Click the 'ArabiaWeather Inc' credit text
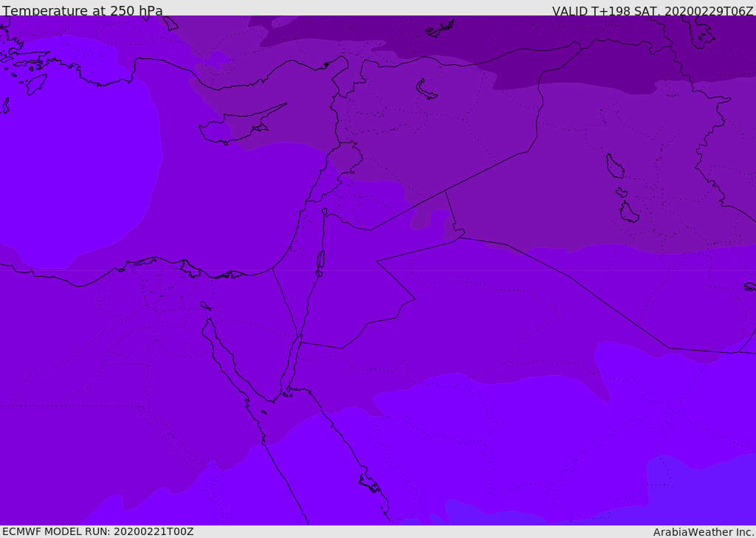The image size is (756, 538). coord(703,532)
